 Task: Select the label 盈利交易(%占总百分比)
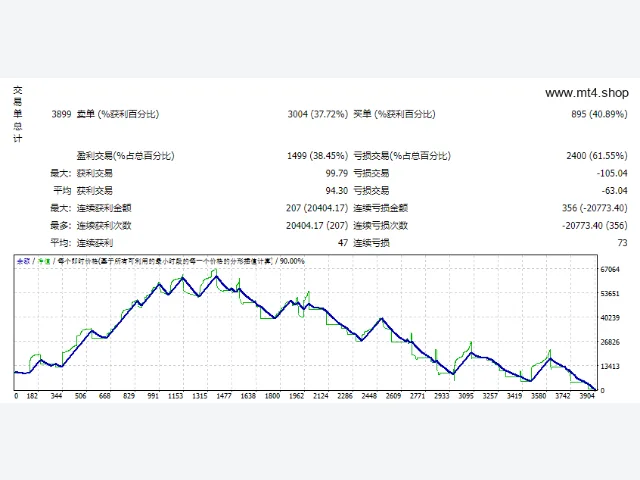[x=125, y=156]
